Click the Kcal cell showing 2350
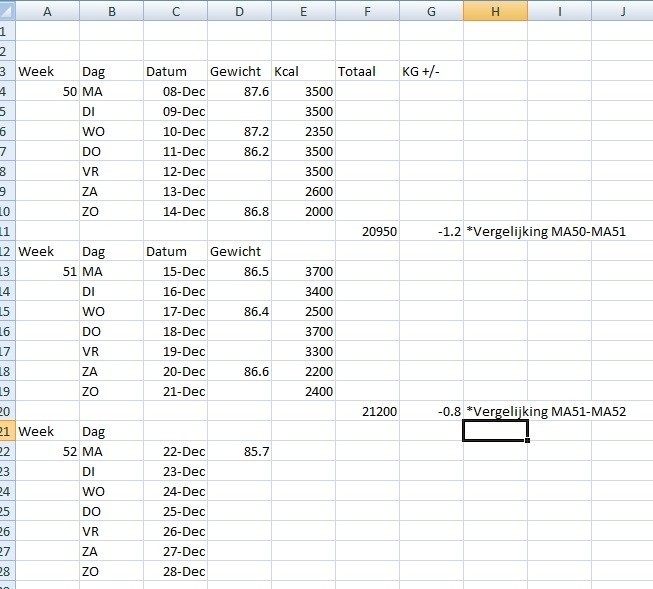Screen dimensions: 653x589 303,131
